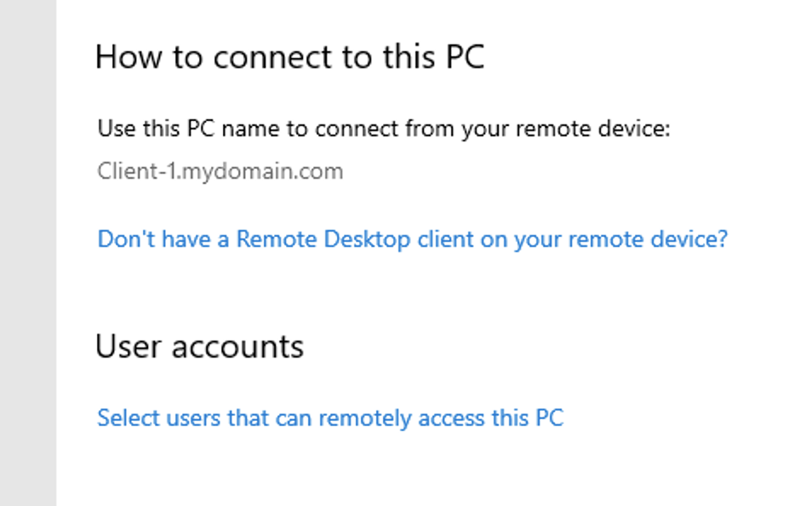Click the word Select in the users link
Viewport: 812px width, 506px height.
click(129, 418)
